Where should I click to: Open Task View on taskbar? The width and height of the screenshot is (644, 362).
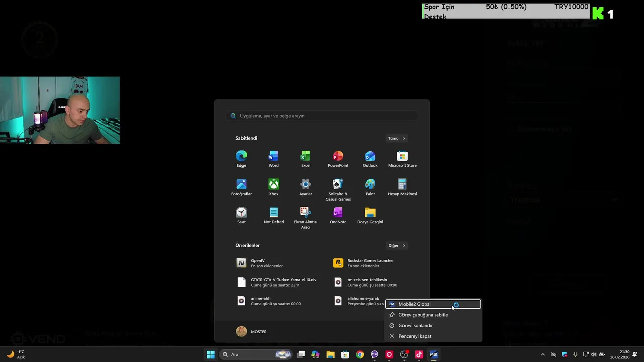(x=301, y=354)
